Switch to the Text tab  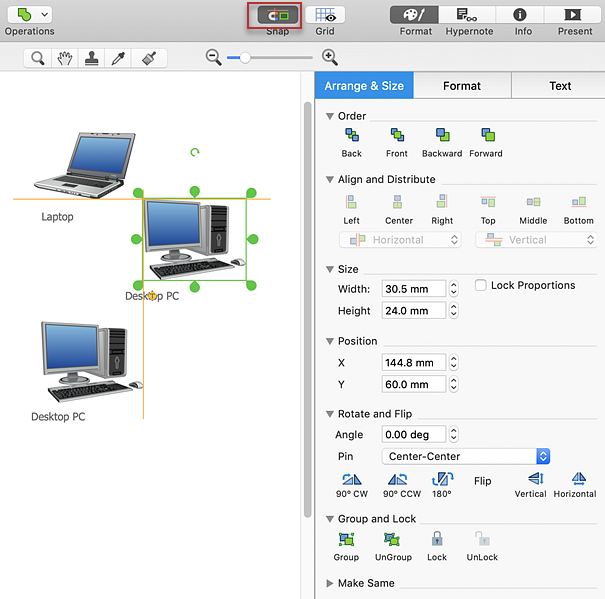point(560,86)
